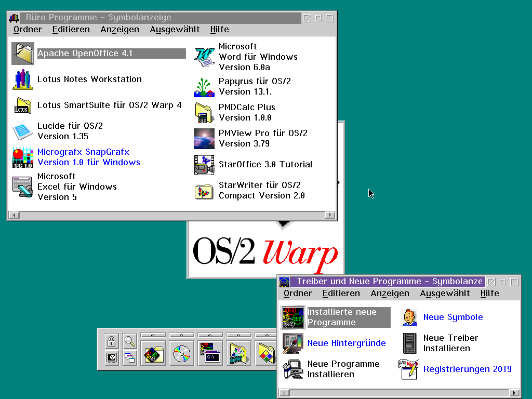Open Hilfe menu in Büro Programme window
The width and height of the screenshot is (532, 399).
click(220, 30)
